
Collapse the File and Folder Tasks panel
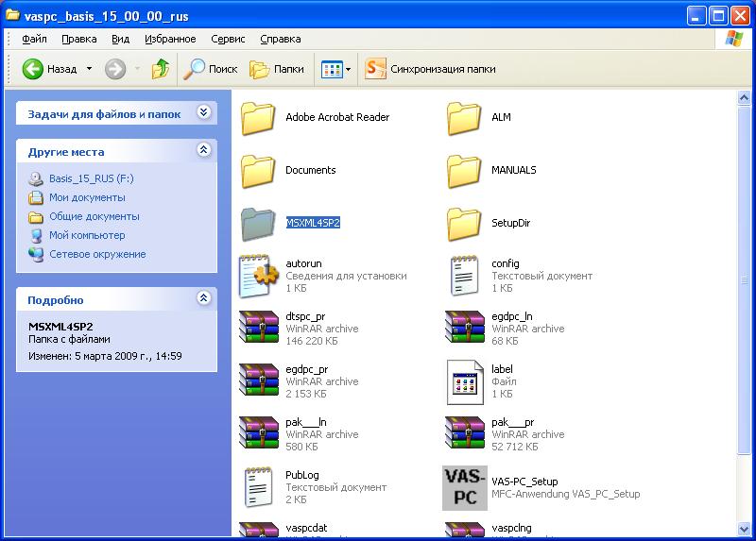[203, 113]
